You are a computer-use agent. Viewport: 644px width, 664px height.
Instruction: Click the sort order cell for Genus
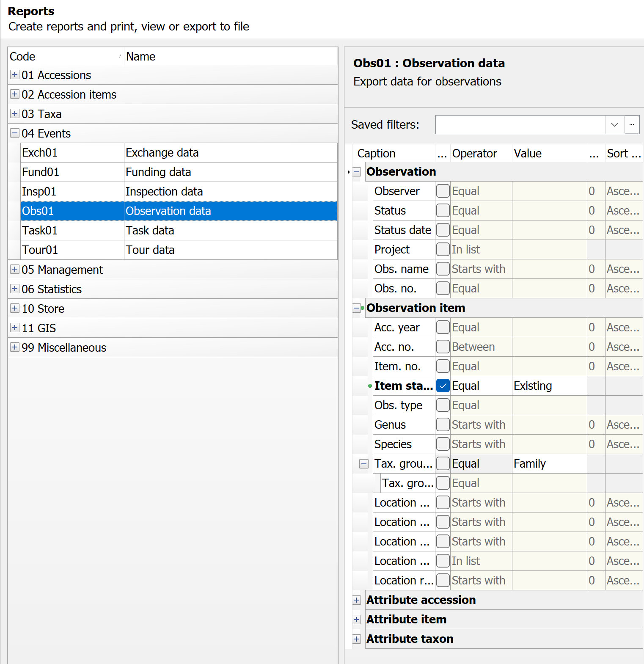(624, 425)
